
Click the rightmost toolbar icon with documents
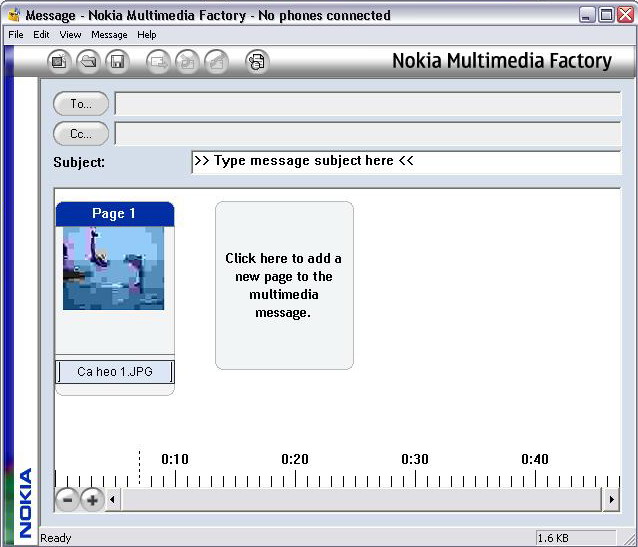[257, 62]
